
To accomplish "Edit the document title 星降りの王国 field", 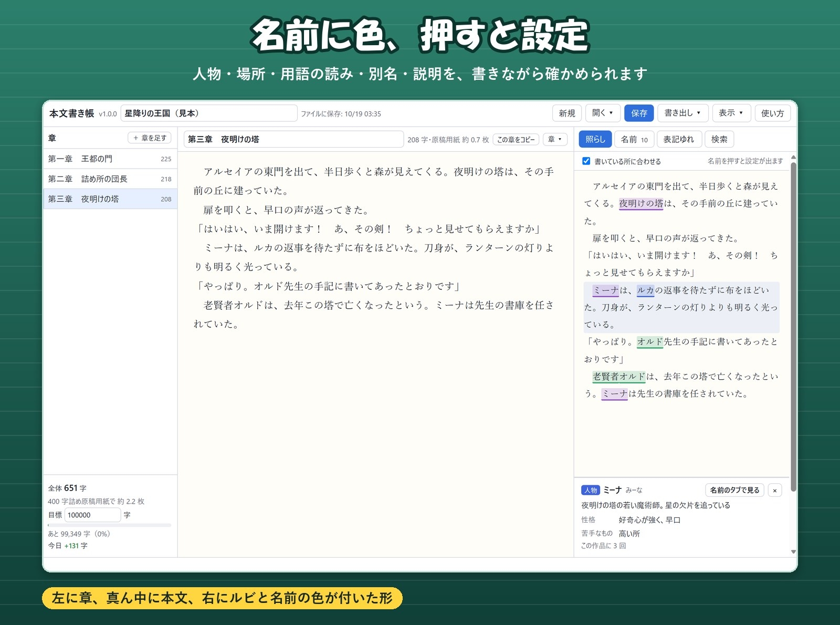I will 209,113.
